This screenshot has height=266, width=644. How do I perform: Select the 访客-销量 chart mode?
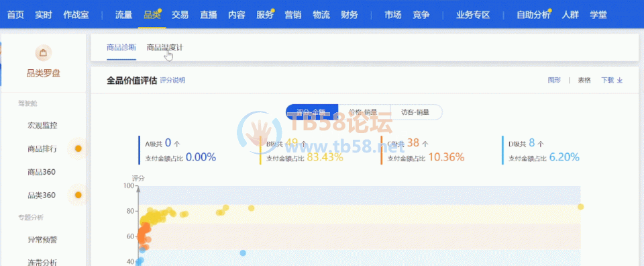(416, 112)
